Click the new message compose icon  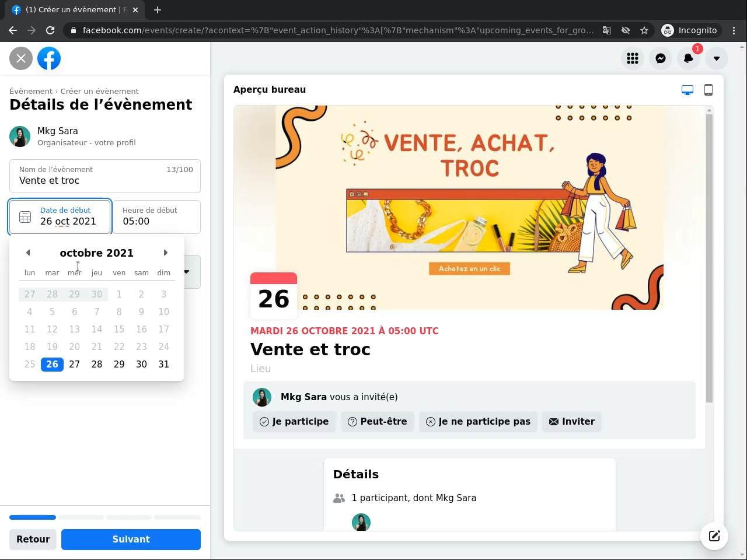pos(714,536)
